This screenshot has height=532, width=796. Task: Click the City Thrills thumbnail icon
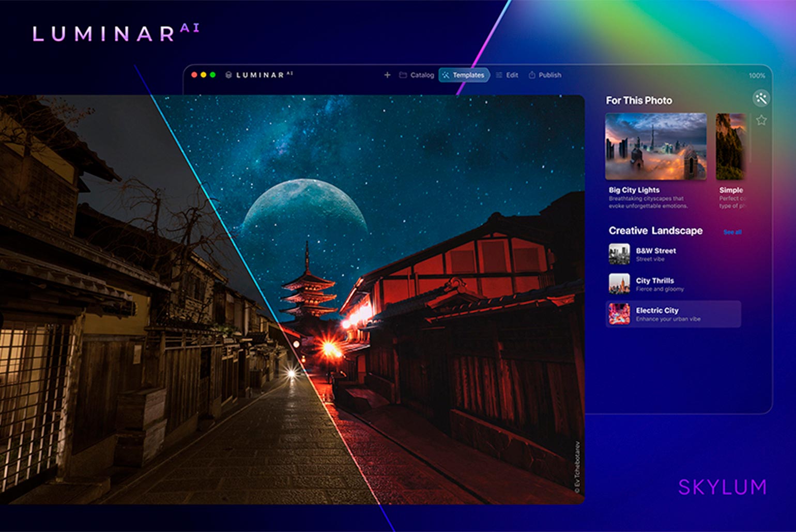pyautogui.click(x=619, y=284)
